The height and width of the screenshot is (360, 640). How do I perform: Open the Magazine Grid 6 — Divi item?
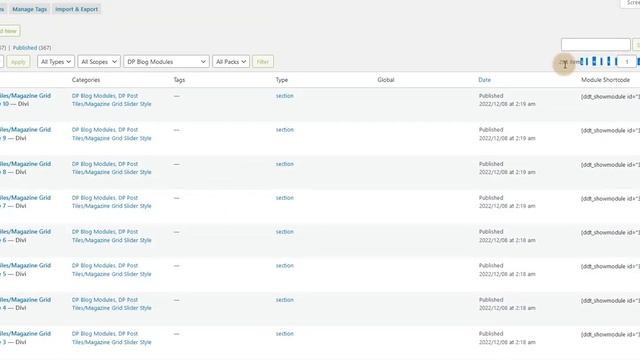24,236
